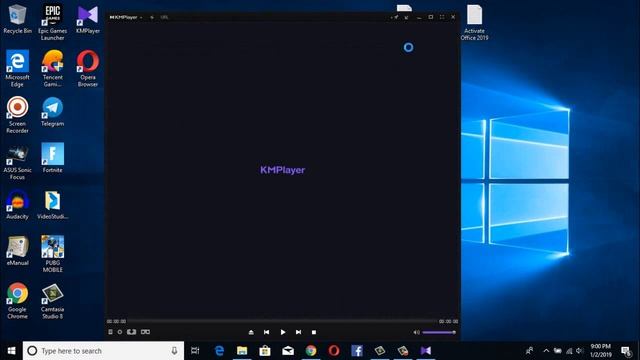Screen dimensions: 640x360
Task: Open the People icon in the system tray
Action: tap(529, 351)
